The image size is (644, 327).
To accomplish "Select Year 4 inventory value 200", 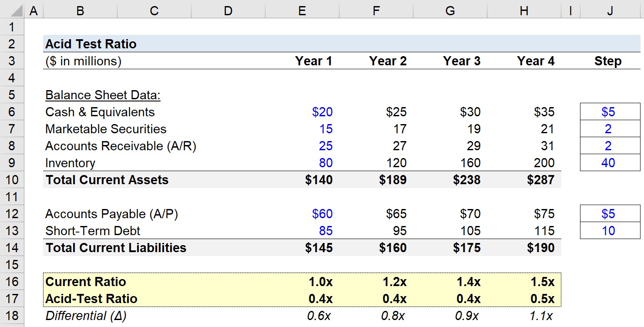I will [x=544, y=163].
